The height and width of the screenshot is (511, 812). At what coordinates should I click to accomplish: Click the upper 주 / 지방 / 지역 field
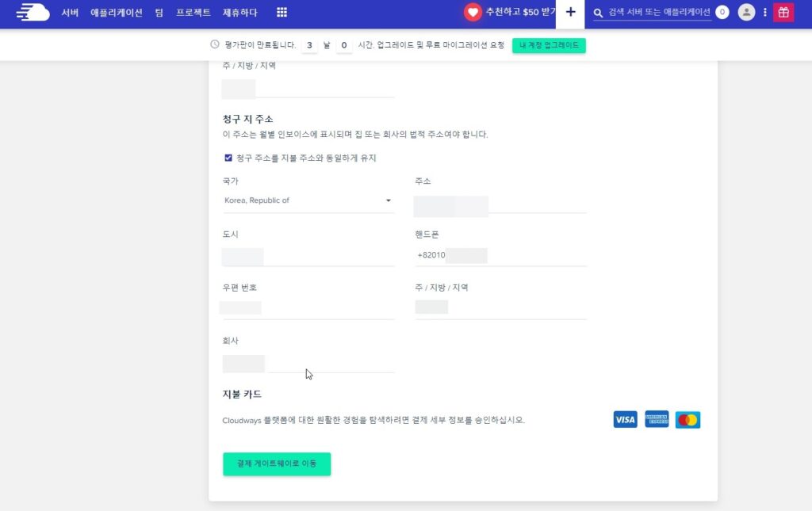[x=308, y=88]
